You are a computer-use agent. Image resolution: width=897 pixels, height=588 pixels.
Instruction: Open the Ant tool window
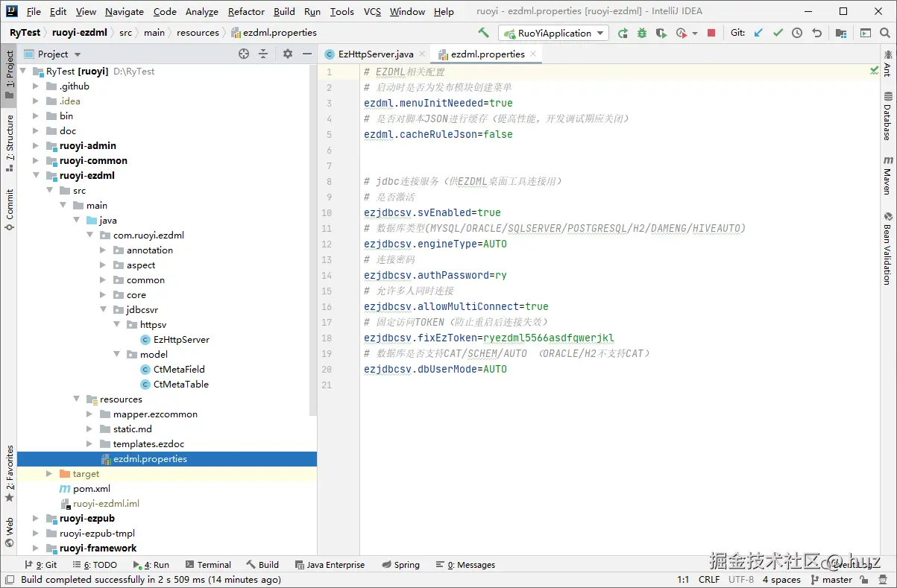point(887,63)
